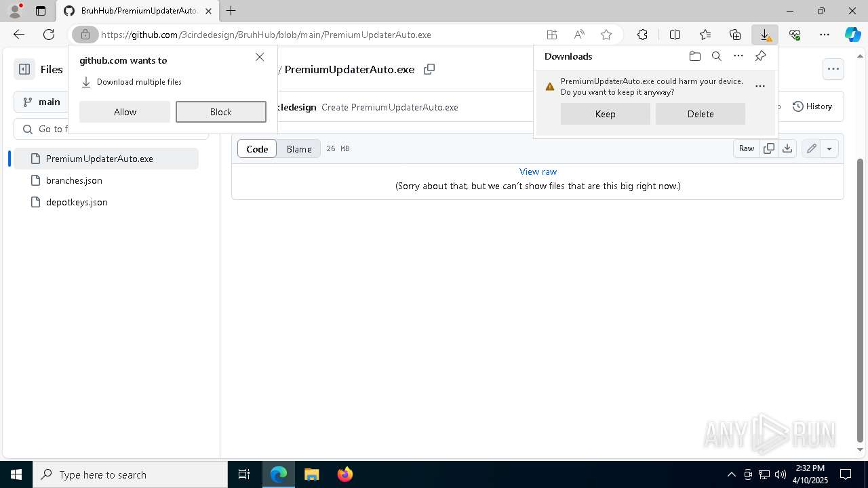Open the Meet Now icon in system tray
Viewport: 868px width, 488px height.
click(748, 474)
